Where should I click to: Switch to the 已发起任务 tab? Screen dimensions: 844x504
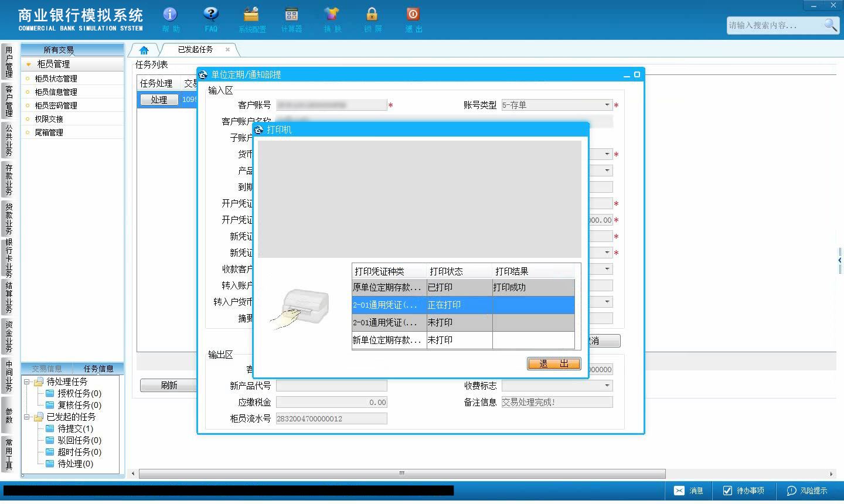click(x=195, y=50)
